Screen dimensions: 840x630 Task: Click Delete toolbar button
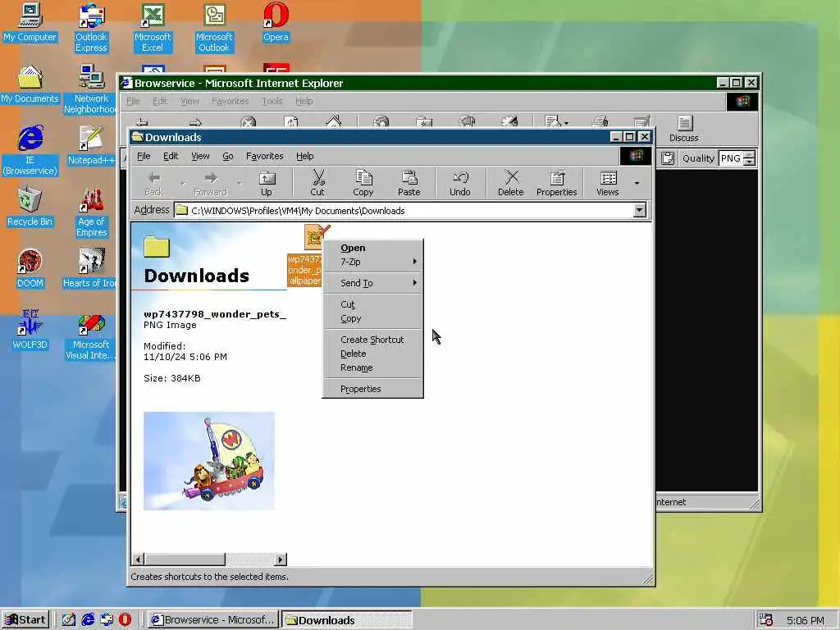(510, 183)
